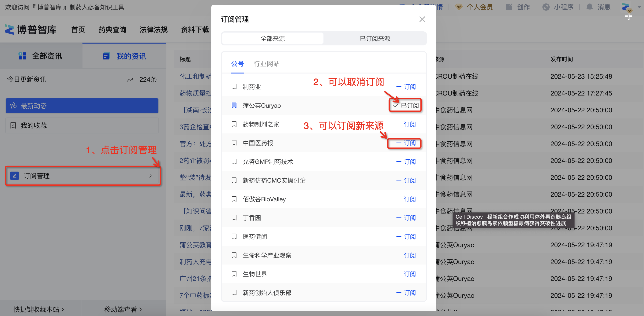Viewport: 644px width, 316px height.
Task: Subscribe to 丁香园
Action: (x=406, y=218)
